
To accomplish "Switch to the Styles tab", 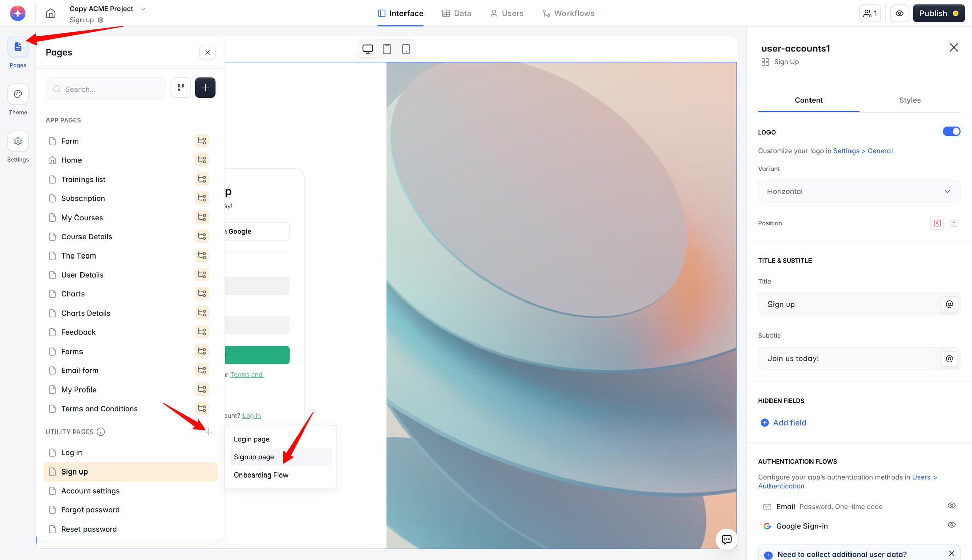I will [x=909, y=100].
